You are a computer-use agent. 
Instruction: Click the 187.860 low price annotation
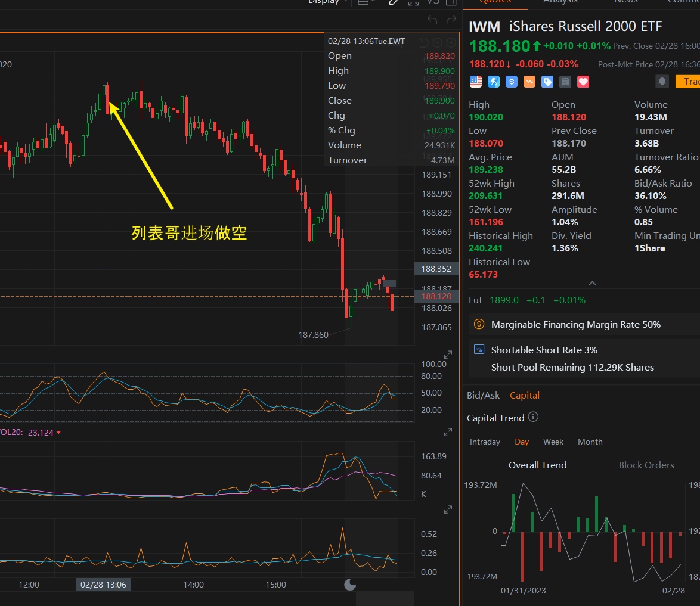tap(314, 335)
